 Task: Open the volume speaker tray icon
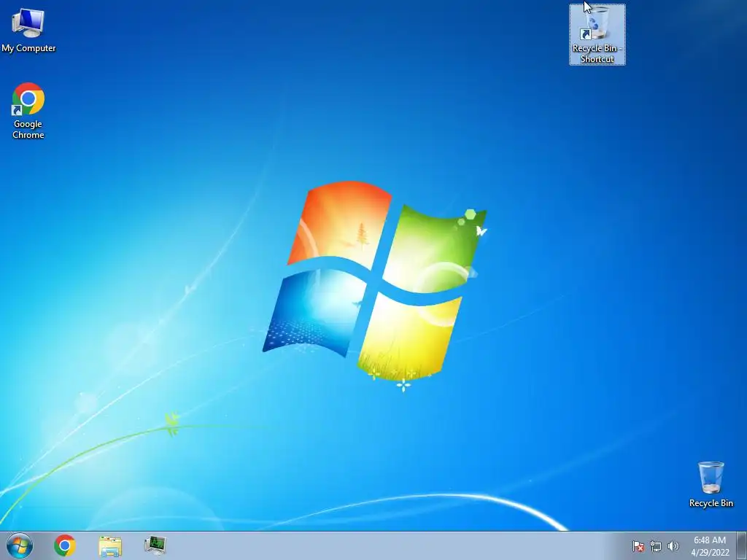[x=673, y=546]
